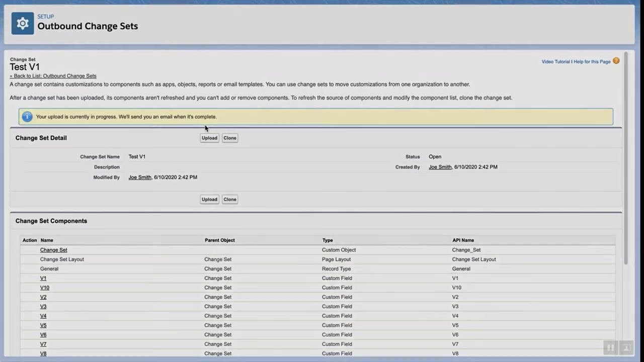Open the V8 custom field link
The width and height of the screenshot is (644, 362).
point(43,353)
